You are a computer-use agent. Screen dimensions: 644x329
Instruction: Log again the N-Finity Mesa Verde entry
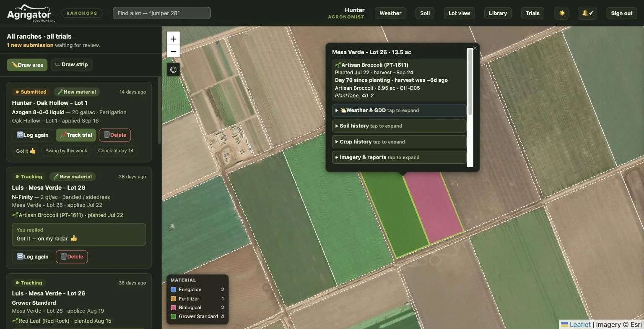[33, 257]
